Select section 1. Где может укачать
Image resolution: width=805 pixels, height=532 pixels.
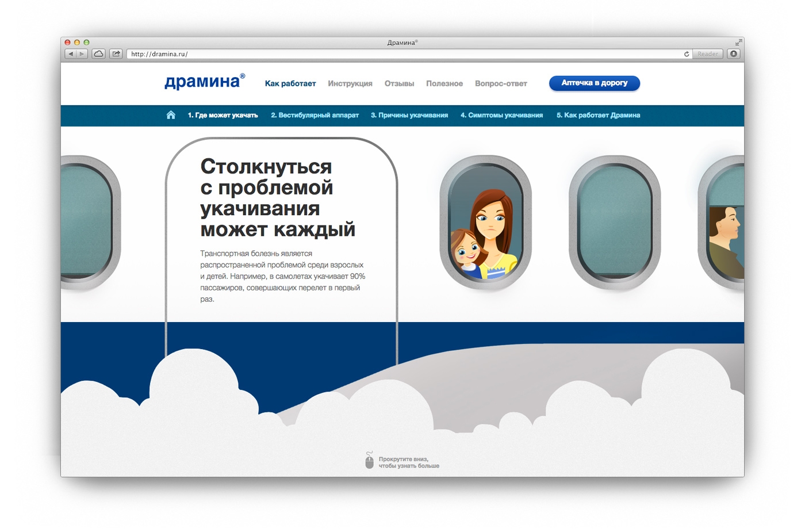pyautogui.click(x=223, y=115)
